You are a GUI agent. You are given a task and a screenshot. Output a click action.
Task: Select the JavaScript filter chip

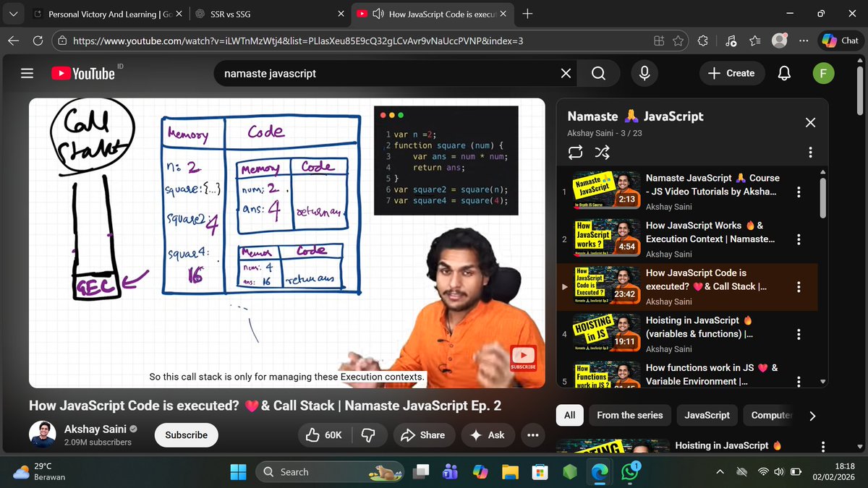707,415
